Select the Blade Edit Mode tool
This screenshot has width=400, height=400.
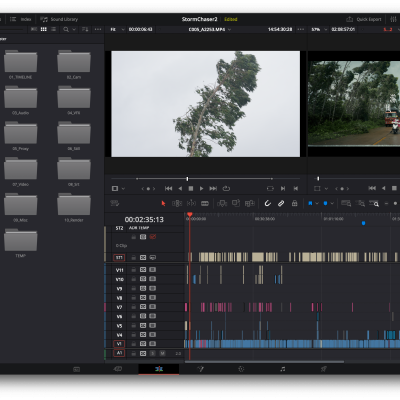[x=205, y=203]
